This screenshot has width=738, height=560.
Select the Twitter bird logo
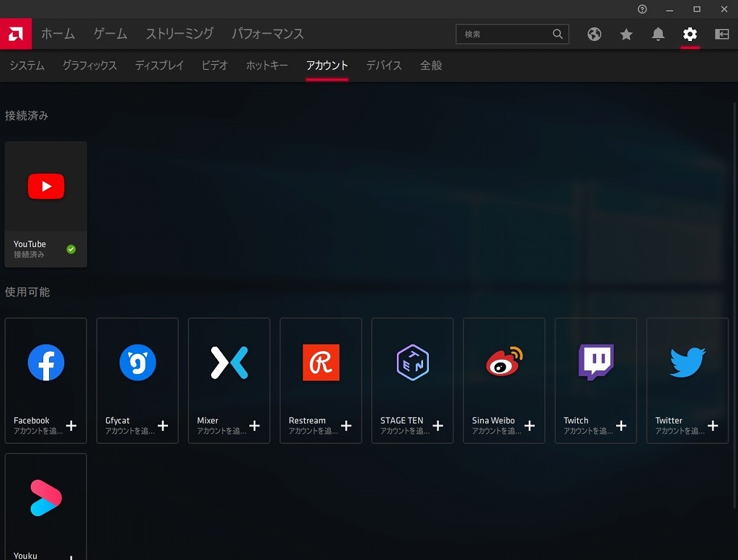pyautogui.click(x=687, y=363)
